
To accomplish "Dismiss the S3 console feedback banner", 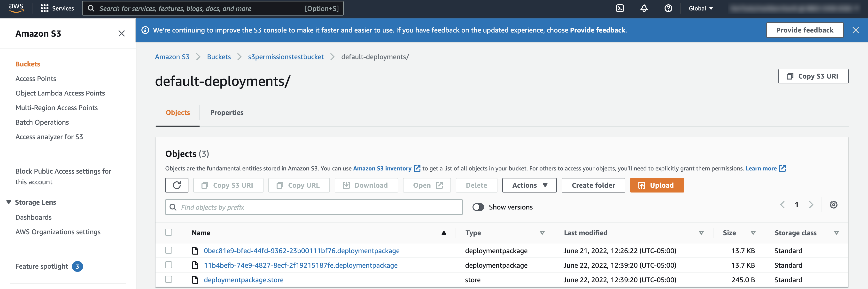I will tap(856, 30).
